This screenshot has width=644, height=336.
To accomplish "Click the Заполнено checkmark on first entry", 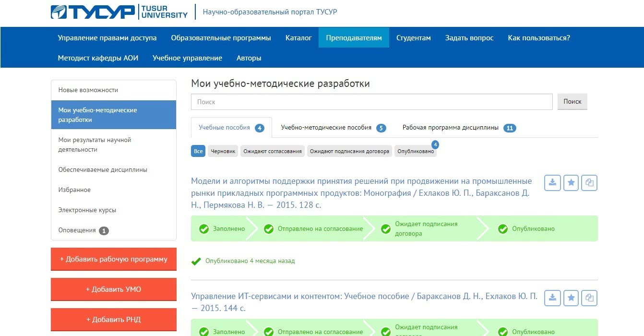I will tap(204, 229).
